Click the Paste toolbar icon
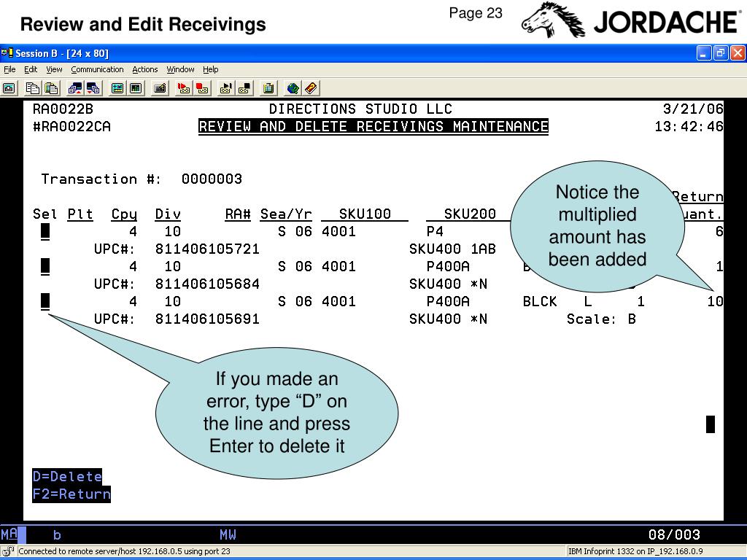This screenshot has height=560, width=747. [x=51, y=88]
